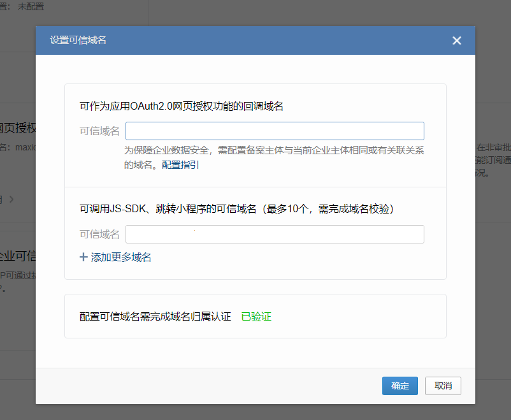The width and height of the screenshot is (511, 420).
Task: Click the heading 可作为应用OAuth2.0网页授权功能的回调域名
Action: point(181,106)
